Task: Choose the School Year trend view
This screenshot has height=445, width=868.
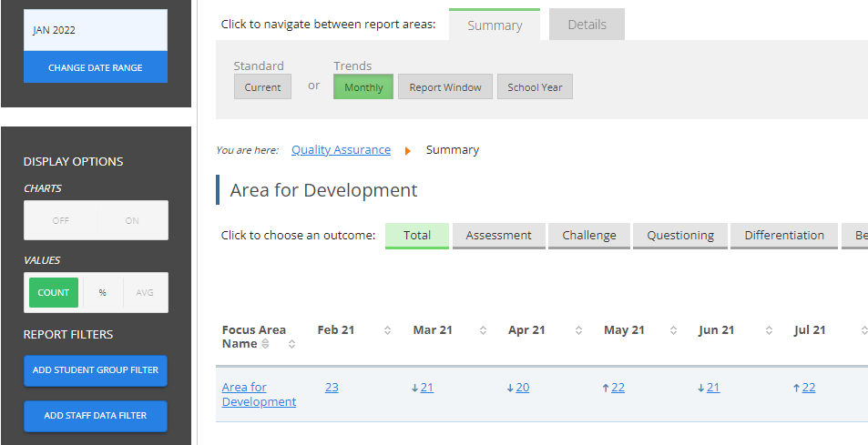Action: tap(535, 87)
